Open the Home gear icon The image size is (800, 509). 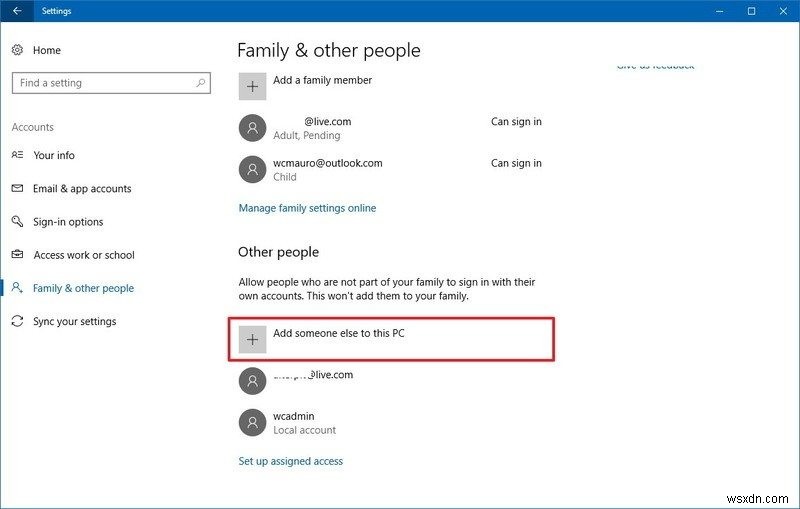[x=17, y=50]
